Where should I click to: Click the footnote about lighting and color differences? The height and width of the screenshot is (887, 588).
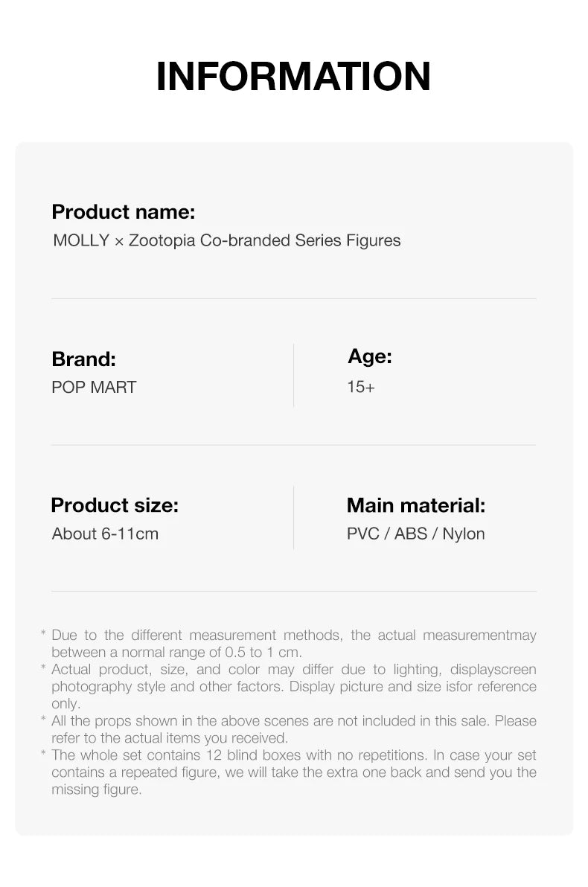click(x=293, y=686)
